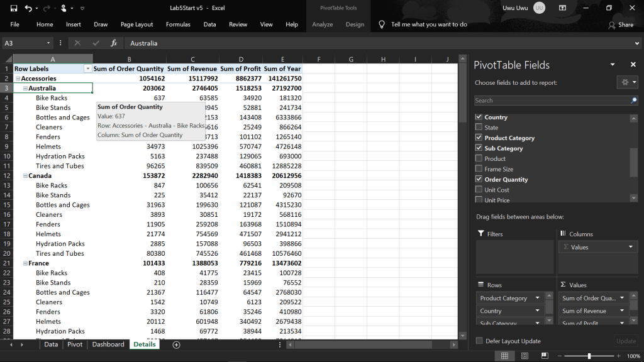Collapse the Australia group in the pivot
Viewport: 644px width, 362px height.
[x=25, y=89]
